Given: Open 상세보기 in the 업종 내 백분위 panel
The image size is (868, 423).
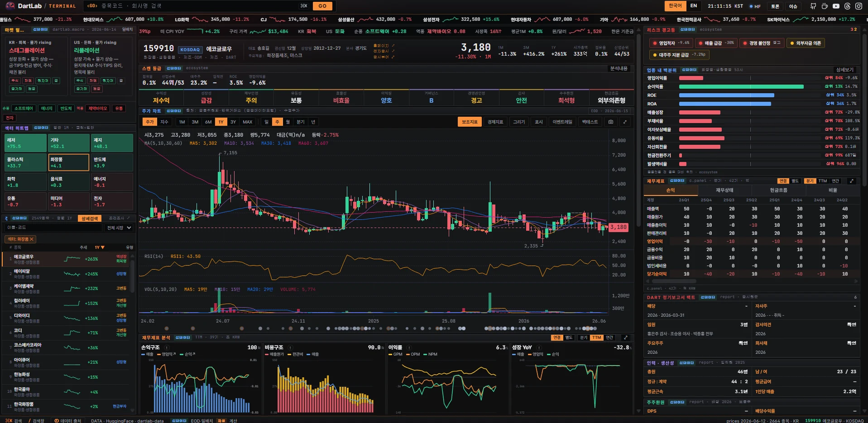Looking at the screenshot, I should [x=844, y=70].
